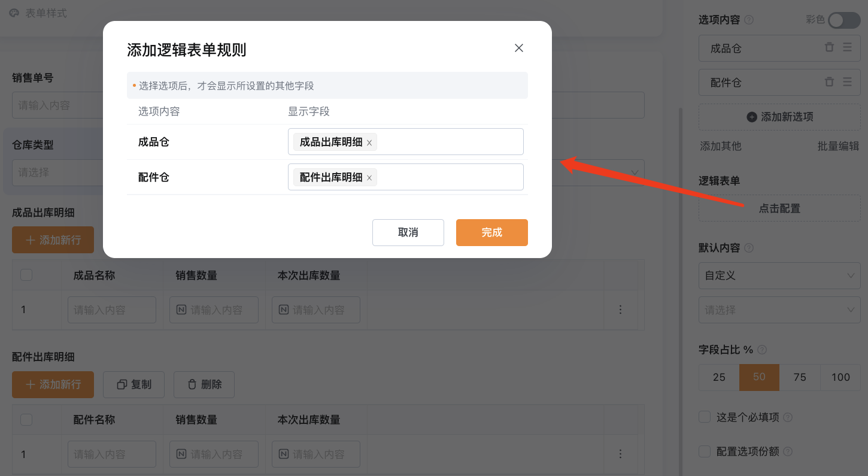Viewport: 868px width, 476px height.
Task: Check 配置选项份额 checkbox
Action: [705, 451]
